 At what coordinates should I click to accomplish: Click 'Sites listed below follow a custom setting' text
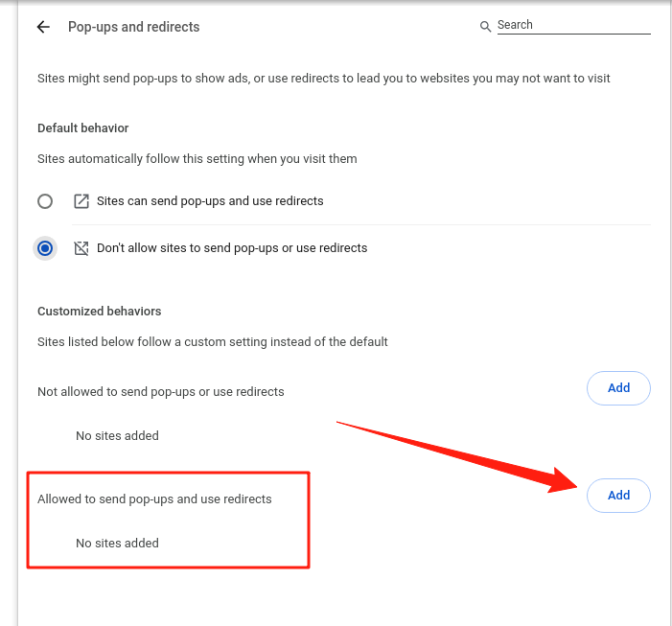pos(213,341)
